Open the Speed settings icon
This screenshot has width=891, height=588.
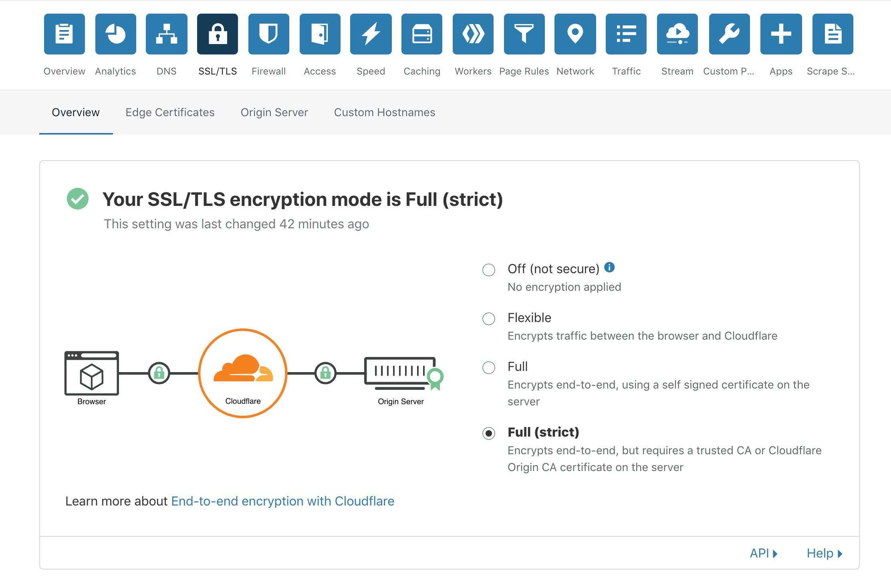click(371, 34)
